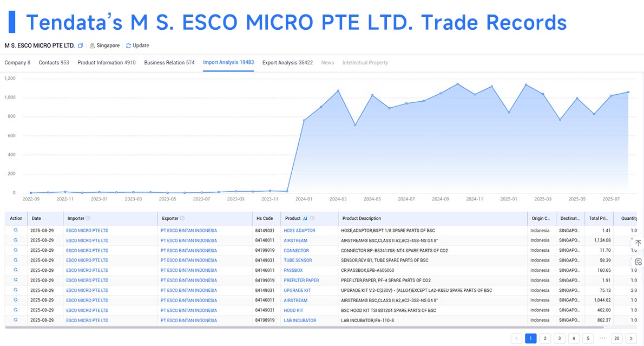Click the Singapore location icon

point(92,45)
